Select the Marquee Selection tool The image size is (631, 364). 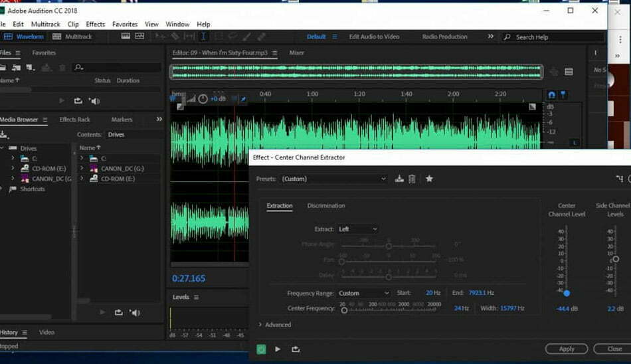[219, 37]
